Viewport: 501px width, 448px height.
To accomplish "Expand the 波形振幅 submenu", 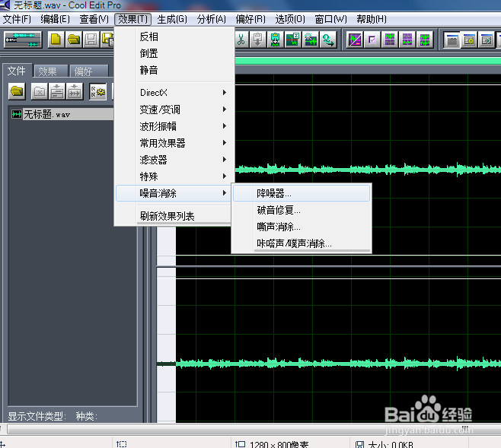I will tap(174, 126).
